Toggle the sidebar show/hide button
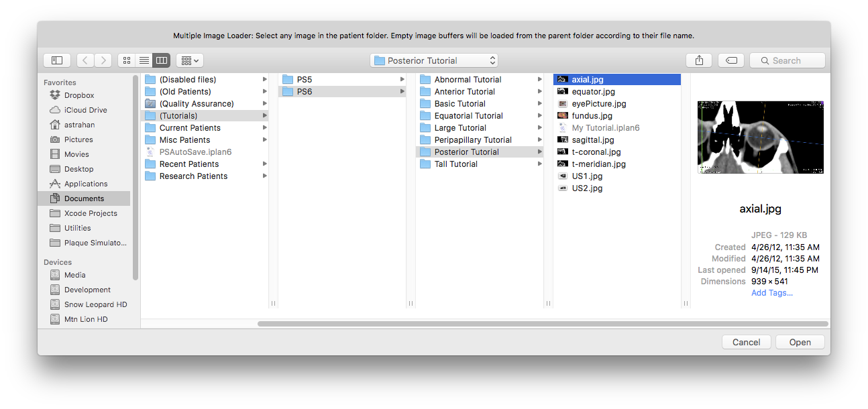 [x=57, y=60]
